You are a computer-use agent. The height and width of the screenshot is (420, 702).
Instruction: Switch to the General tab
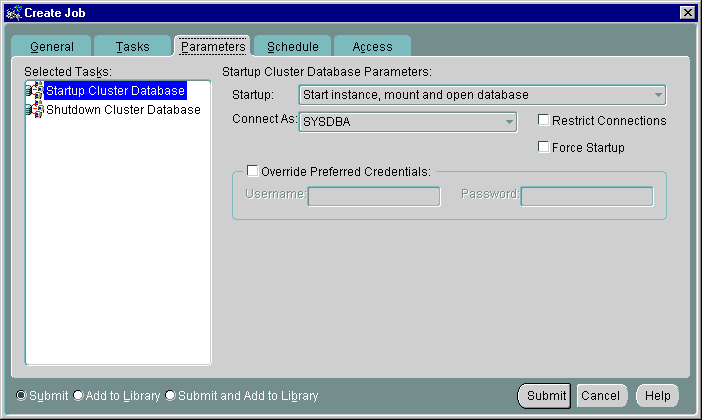point(51,47)
